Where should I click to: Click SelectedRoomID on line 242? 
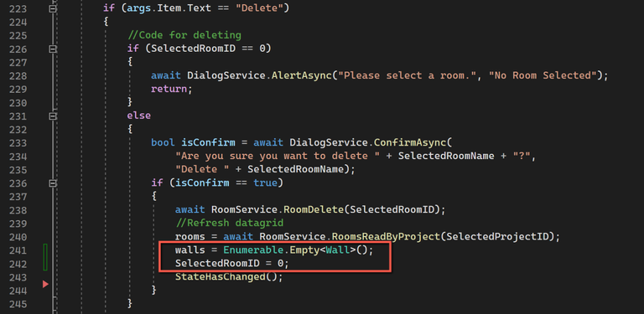tap(217, 263)
